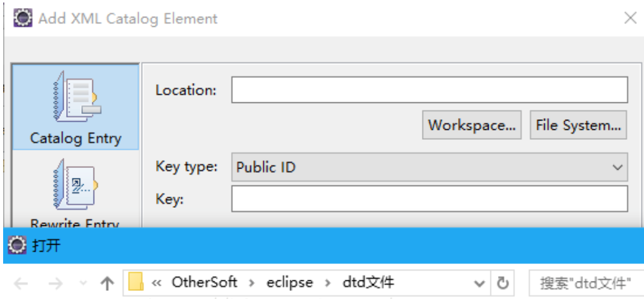Click the folder icon in address bar
This screenshot has height=299, width=644.
click(x=136, y=283)
